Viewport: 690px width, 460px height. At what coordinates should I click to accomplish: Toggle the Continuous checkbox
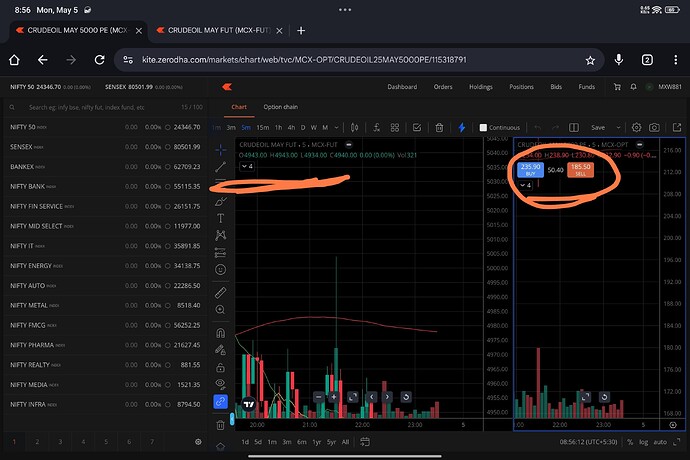point(484,127)
